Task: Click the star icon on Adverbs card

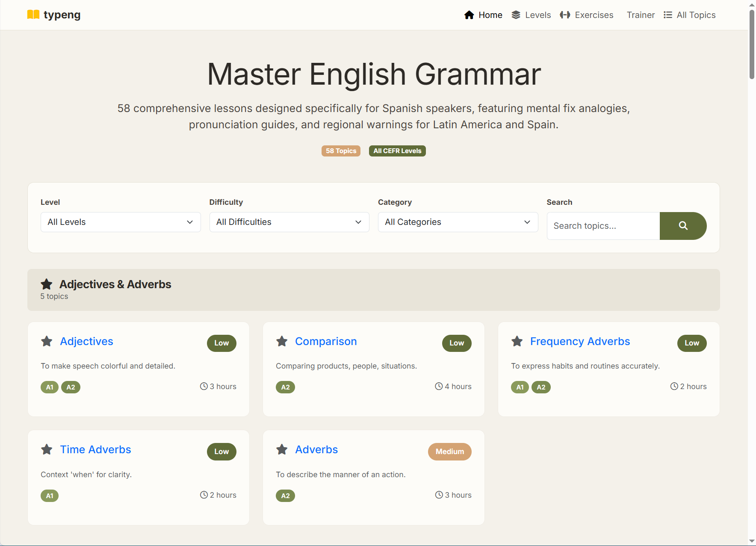Action: [x=282, y=449]
